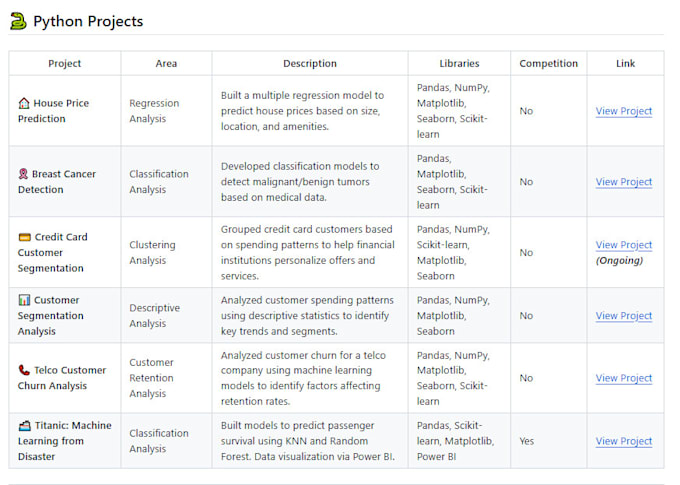Click the Competition column header
Image resolution: width=680 pixels, height=485 pixels.
(x=549, y=63)
